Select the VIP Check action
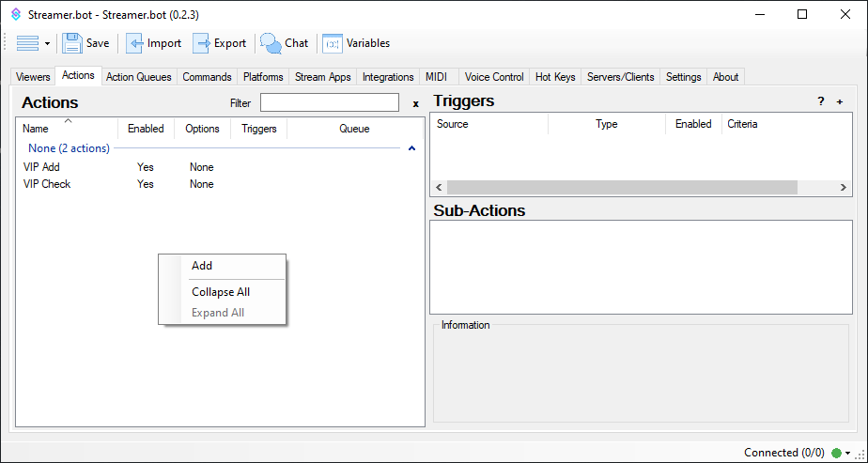The image size is (868, 463). click(47, 184)
